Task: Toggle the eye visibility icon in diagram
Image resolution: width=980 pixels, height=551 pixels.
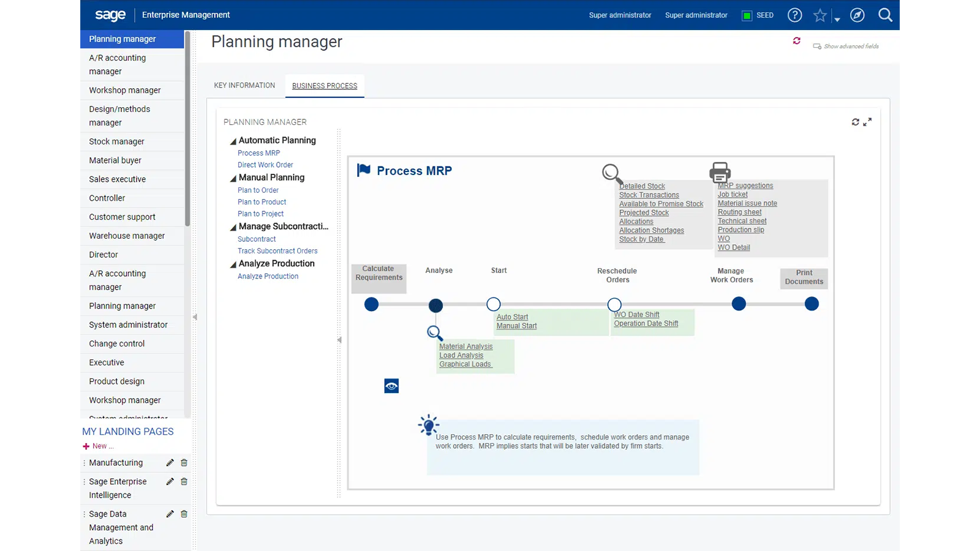Action: pyautogui.click(x=391, y=386)
